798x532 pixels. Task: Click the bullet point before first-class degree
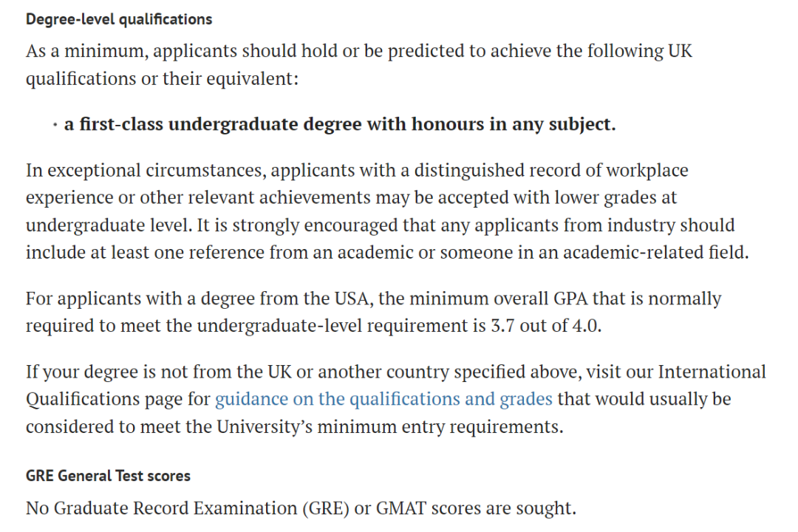(55, 126)
